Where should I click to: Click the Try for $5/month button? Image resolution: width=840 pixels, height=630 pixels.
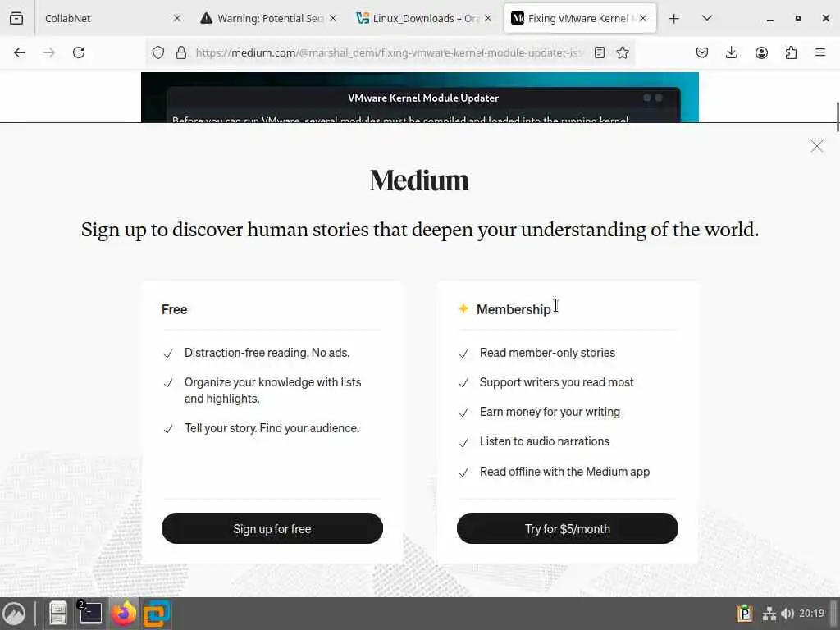[x=568, y=529]
